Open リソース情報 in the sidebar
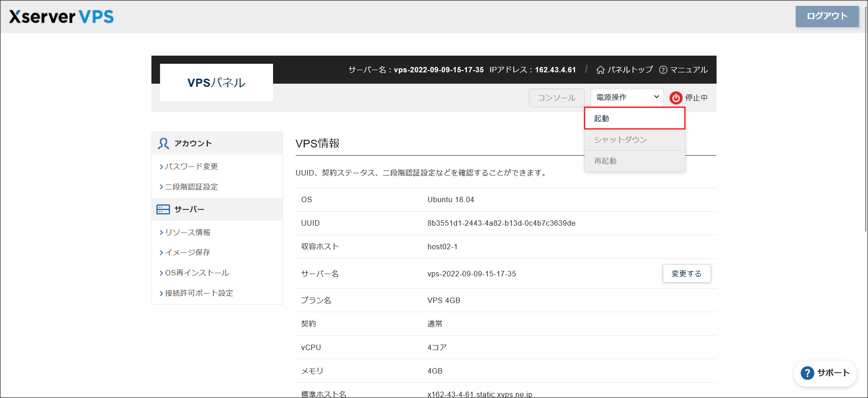868x398 pixels. click(x=188, y=232)
